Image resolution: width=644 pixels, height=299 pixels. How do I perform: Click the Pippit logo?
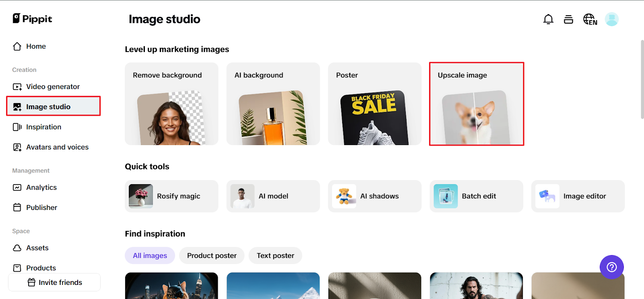33,19
